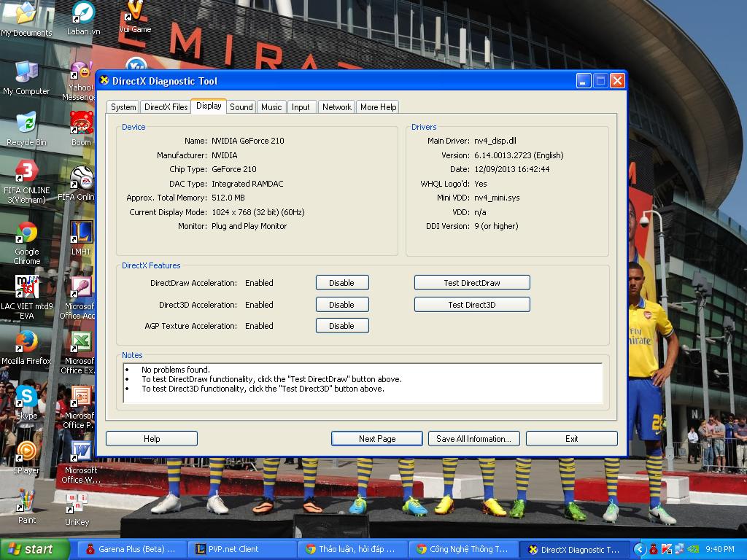Click 'No problems found.' note line

pyautogui.click(x=176, y=370)
